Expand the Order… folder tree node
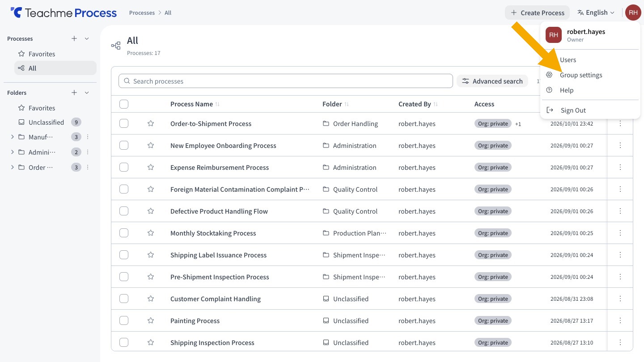This screenshot has height=362, width=644. [x=12, y=167]
